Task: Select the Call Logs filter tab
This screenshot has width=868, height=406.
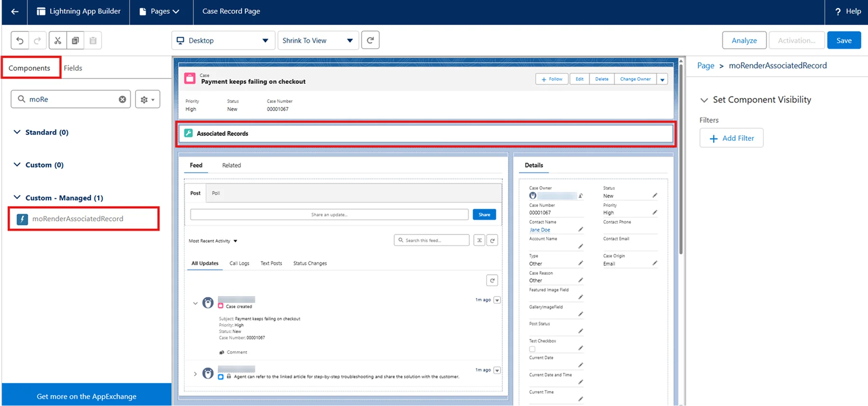Action: point(239,263)
